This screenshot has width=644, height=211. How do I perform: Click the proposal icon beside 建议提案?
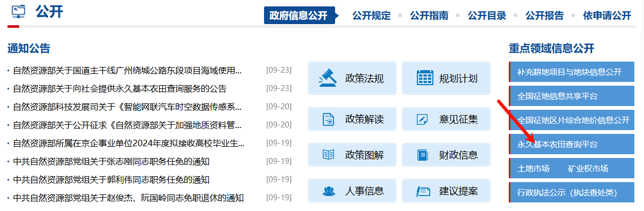422,191
